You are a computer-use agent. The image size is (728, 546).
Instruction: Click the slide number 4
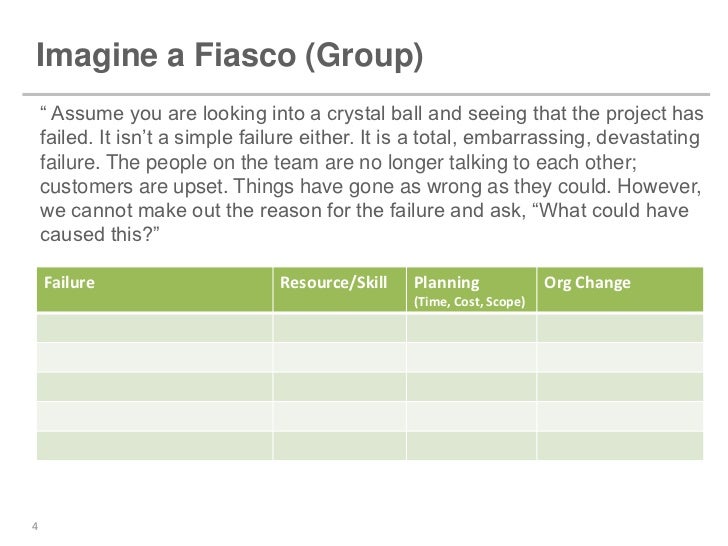[35, 528]
